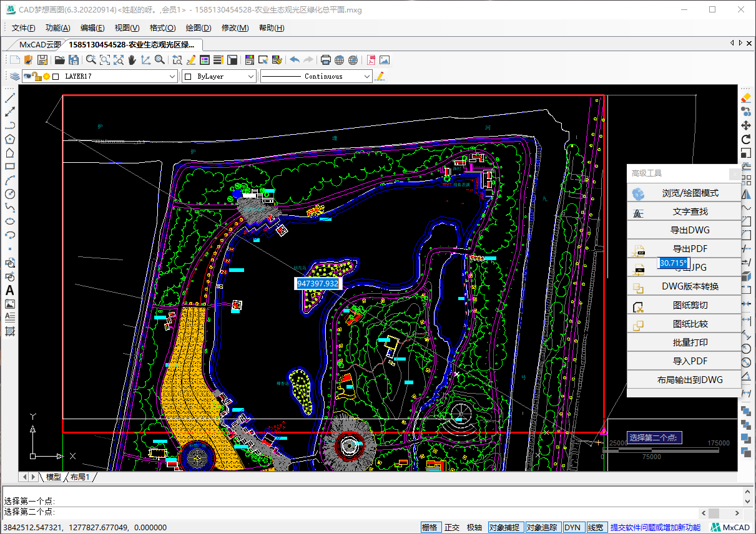Image resolution: width=756 pixels, height=534 pixels.
Task: Click the Save file icon
Action: click(x=42, y=60)
